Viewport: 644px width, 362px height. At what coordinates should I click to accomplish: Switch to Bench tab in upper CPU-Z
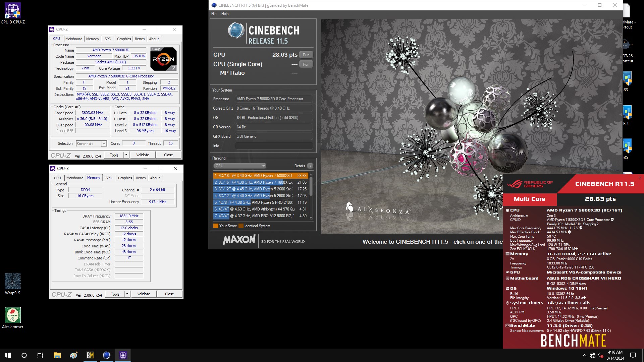pos(140,39)
